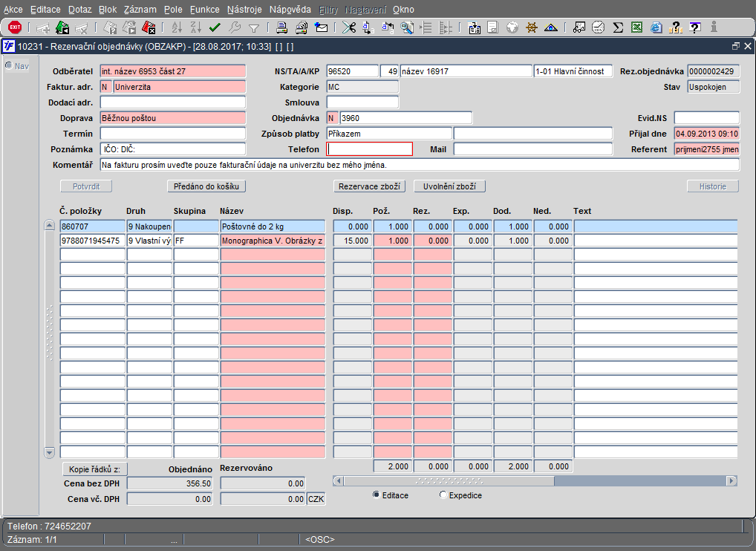Click the multiple printers icon

(x=302, y=27)
